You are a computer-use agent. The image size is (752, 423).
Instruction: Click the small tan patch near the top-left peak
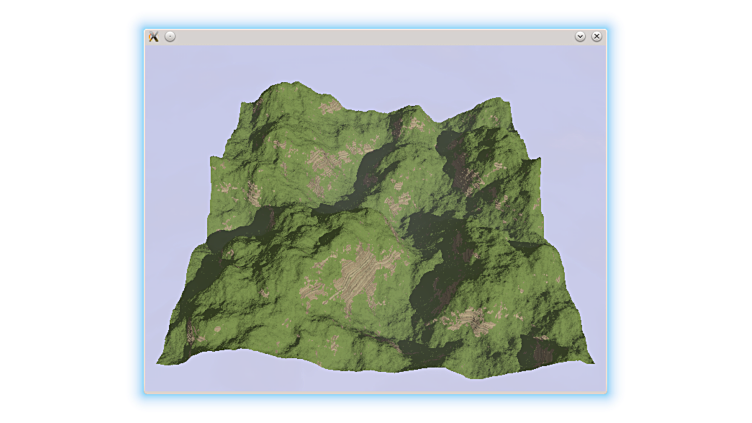[x=330, y=103]
